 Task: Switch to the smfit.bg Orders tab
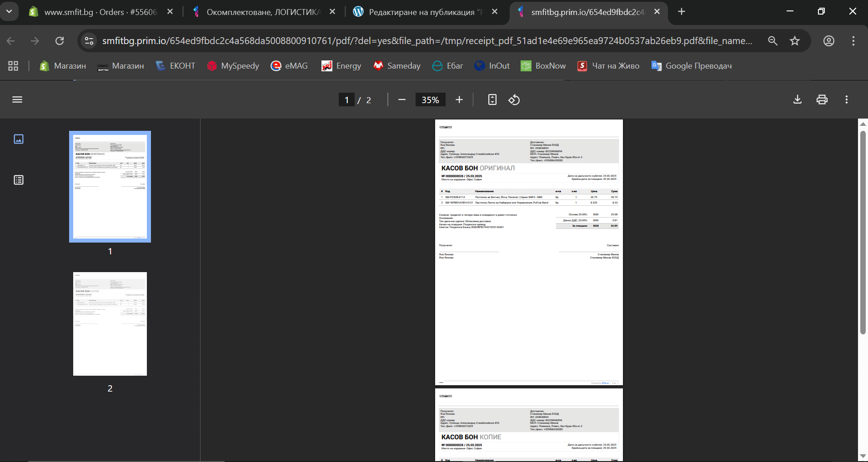100,12
